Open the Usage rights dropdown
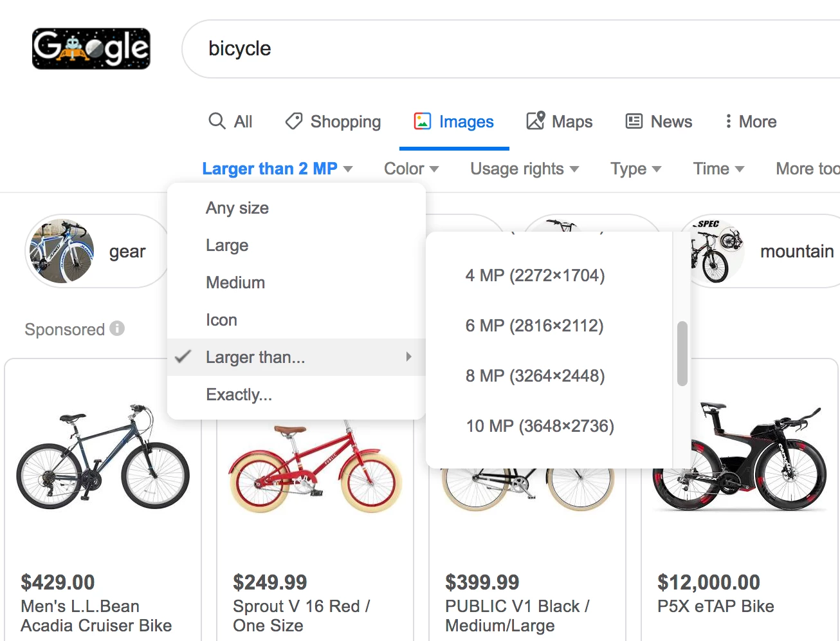The image size is (840, 641). coord(524,169)
